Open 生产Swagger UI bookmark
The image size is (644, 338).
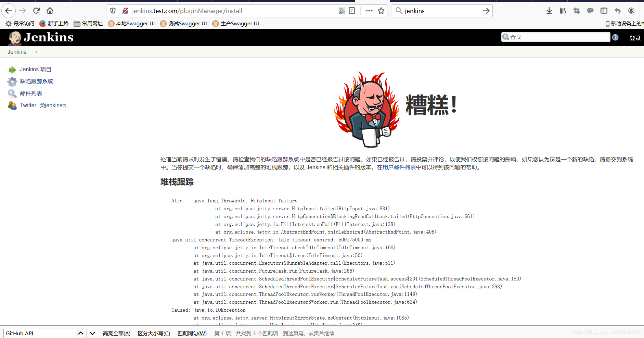(236, 24)
